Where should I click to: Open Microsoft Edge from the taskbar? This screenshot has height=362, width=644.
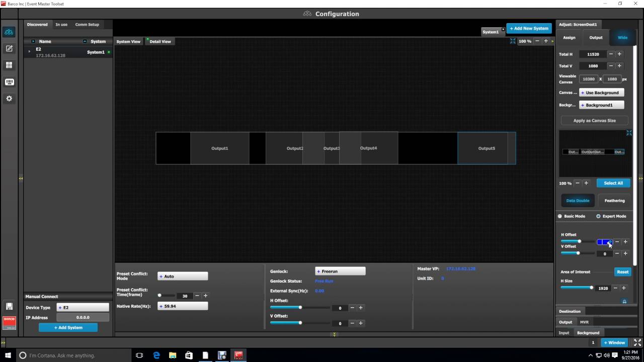(156, 355)
